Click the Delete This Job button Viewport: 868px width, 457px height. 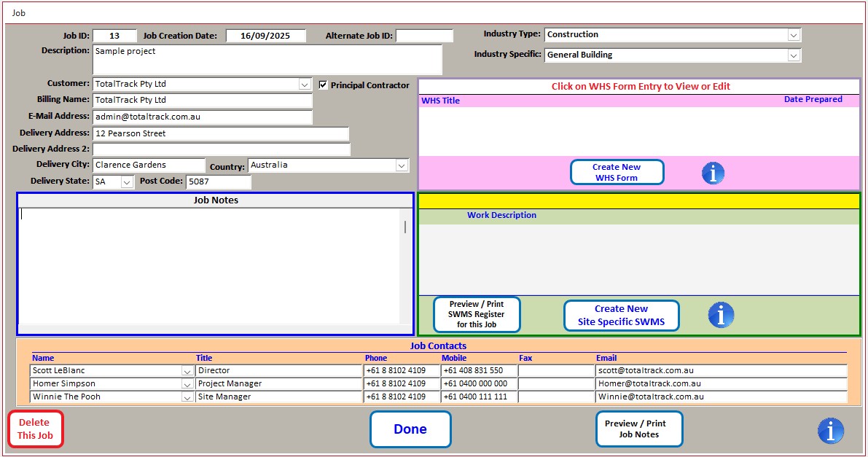click(x=35, y=429)
